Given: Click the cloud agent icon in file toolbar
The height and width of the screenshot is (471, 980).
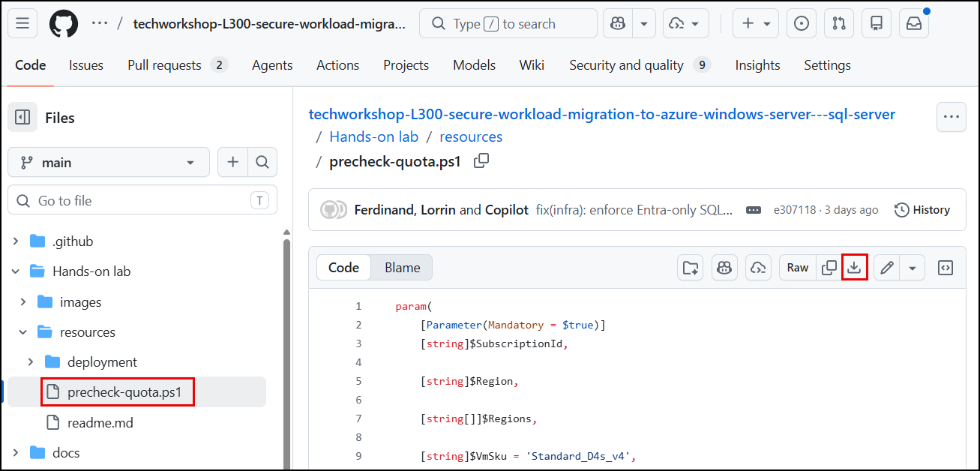Looking at the screenshot, I should tap(758, 268).
